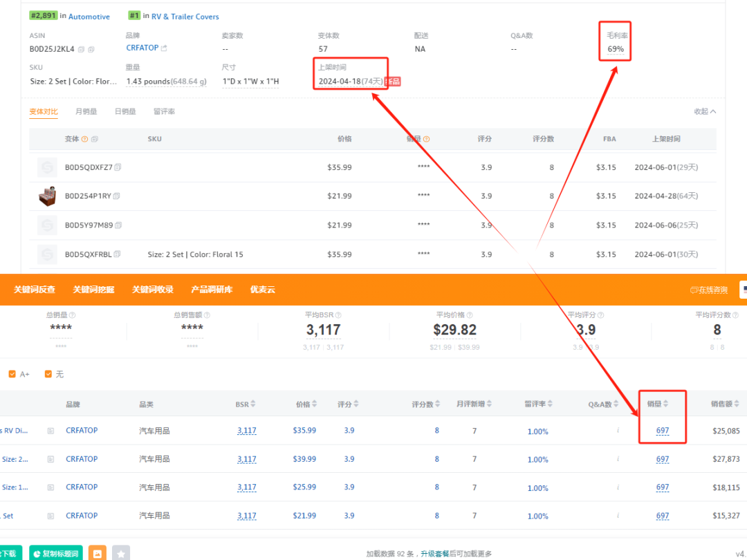Screen dimensions: 747x560
Task: Open 关键词挖掘 in the orange navigation bar
Action: click(93, 290)
